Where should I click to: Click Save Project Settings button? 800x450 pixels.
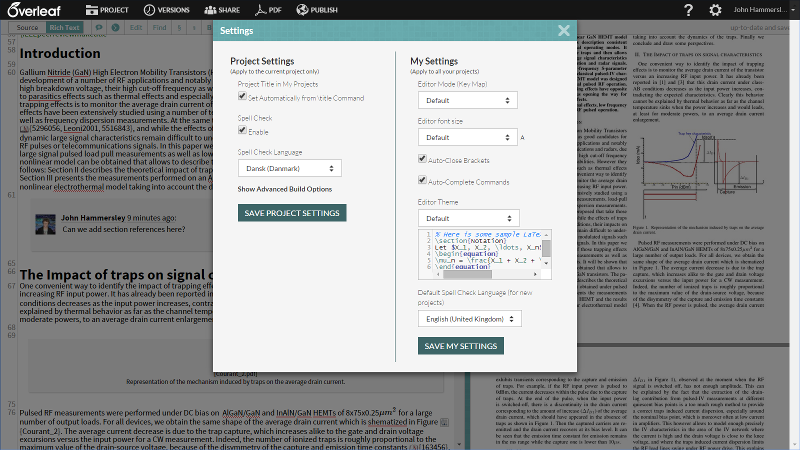point(292,213)
